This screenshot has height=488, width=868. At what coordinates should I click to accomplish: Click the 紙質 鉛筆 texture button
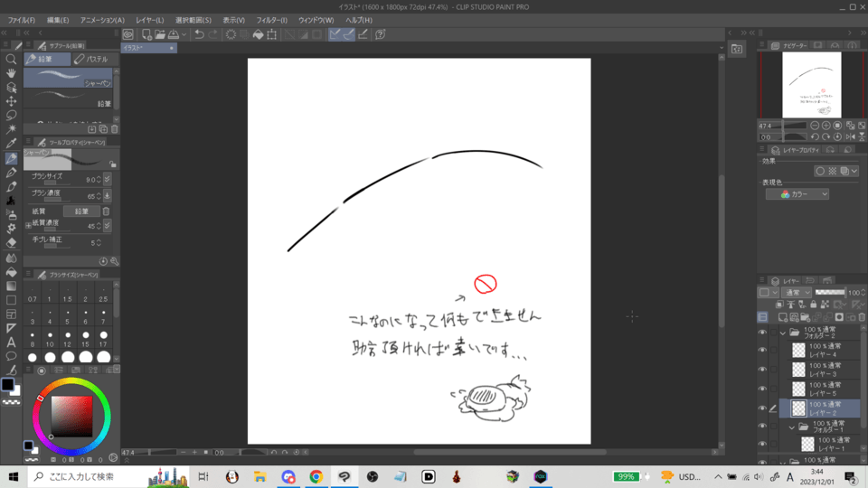pos(80,211)
